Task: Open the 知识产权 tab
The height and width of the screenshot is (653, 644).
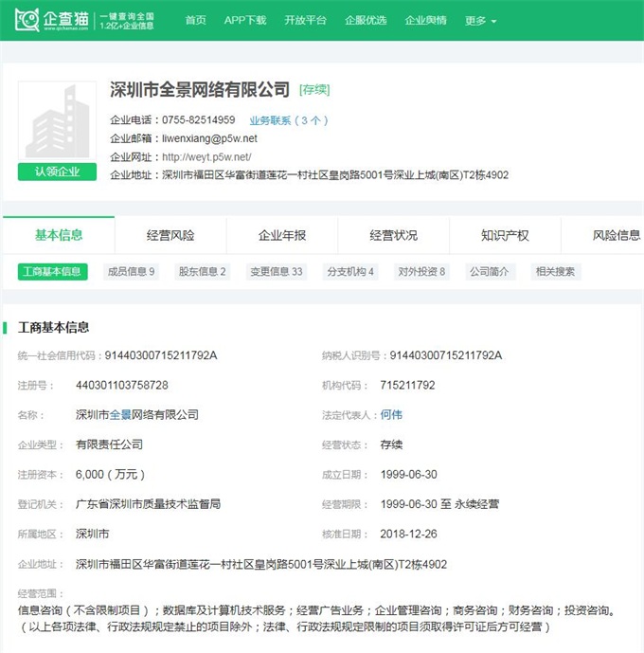Action: 505,235
